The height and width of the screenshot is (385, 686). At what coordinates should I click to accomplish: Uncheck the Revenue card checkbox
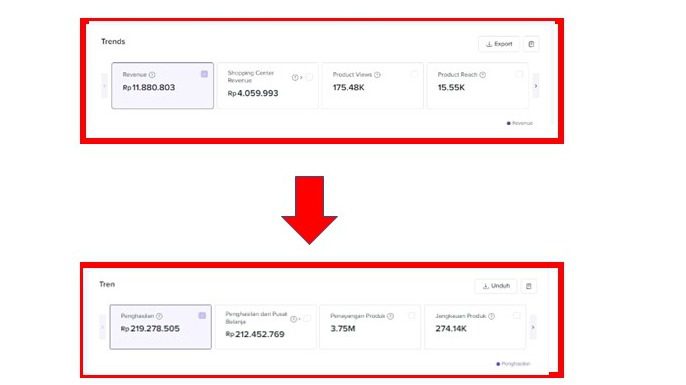[204, 74]
